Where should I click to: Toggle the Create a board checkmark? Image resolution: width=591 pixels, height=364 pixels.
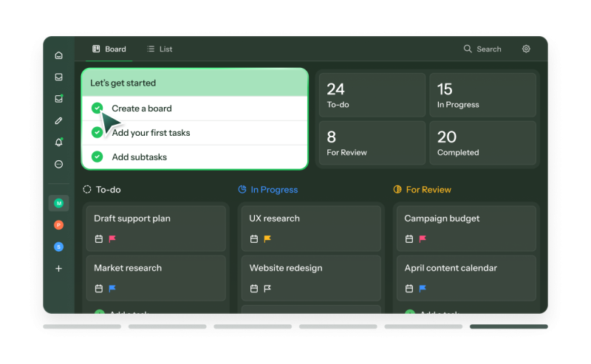(x=98, y=108)
